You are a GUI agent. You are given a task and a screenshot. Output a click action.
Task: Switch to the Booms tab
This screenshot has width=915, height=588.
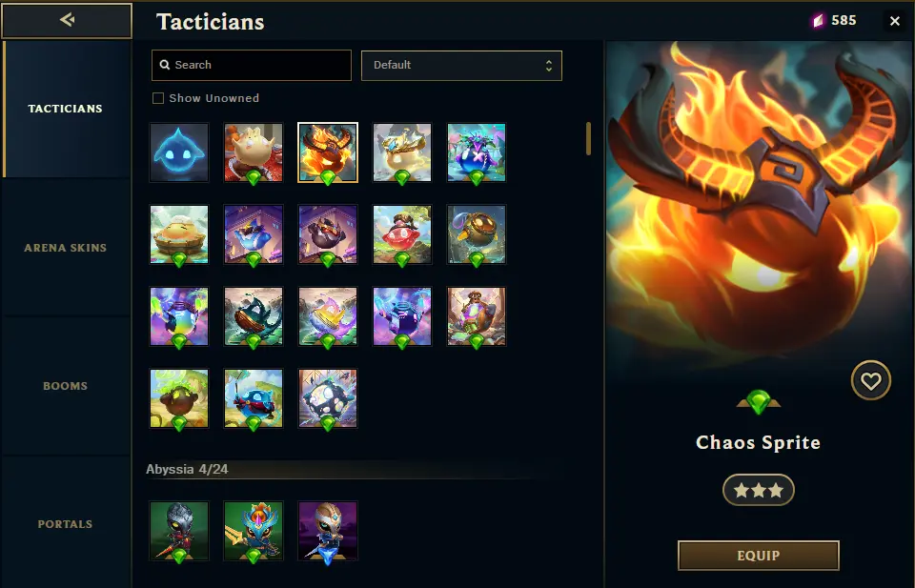pyautogui.click(x=66, y=386)
